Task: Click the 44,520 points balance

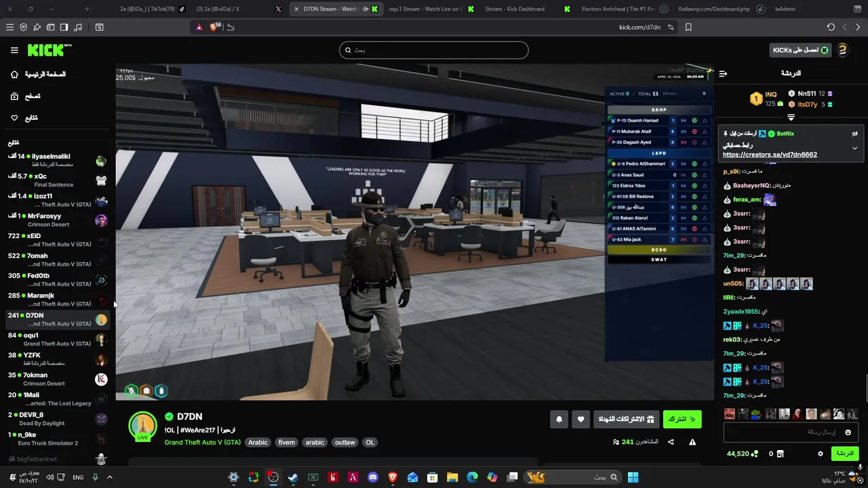Action: click(743, 453)
